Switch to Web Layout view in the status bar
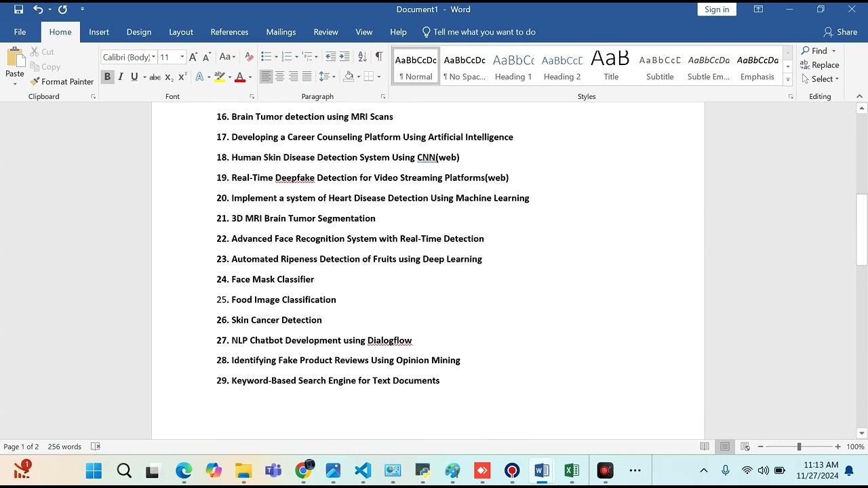The image size is (868, 488). click(x=745, y=447)
